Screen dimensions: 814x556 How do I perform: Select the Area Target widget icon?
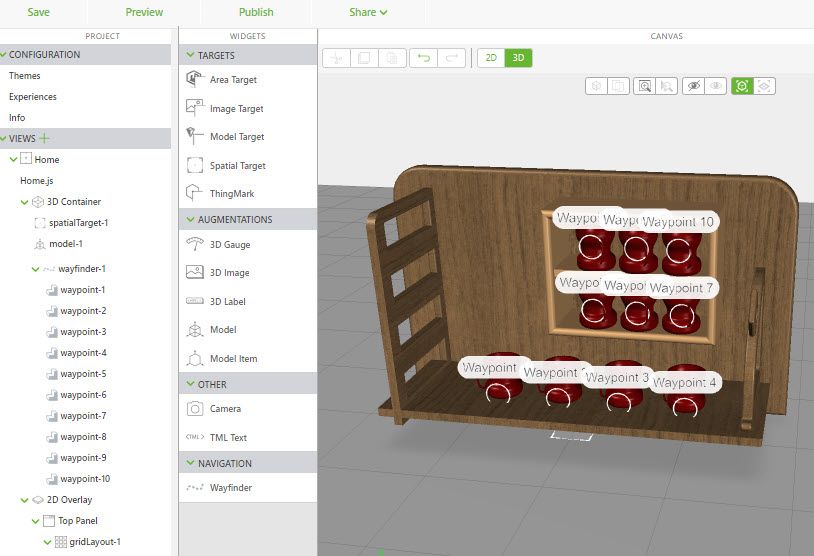click(x=195, y=79)
